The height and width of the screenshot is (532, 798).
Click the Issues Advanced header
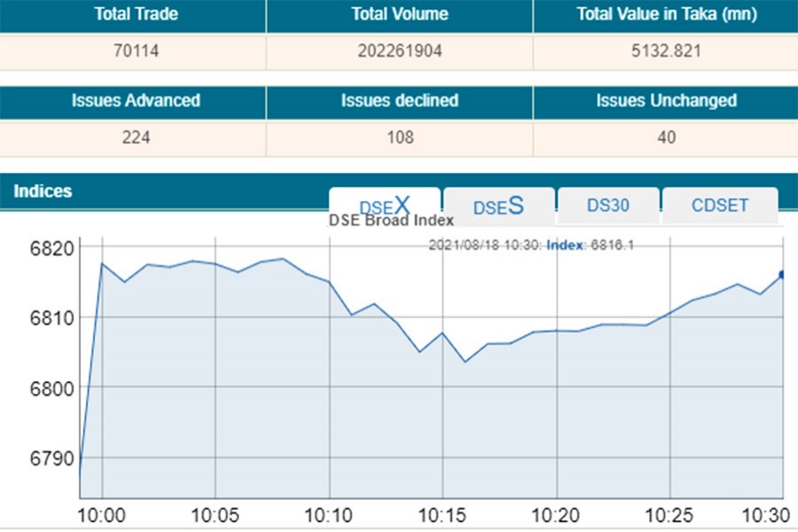pos(133,101)
